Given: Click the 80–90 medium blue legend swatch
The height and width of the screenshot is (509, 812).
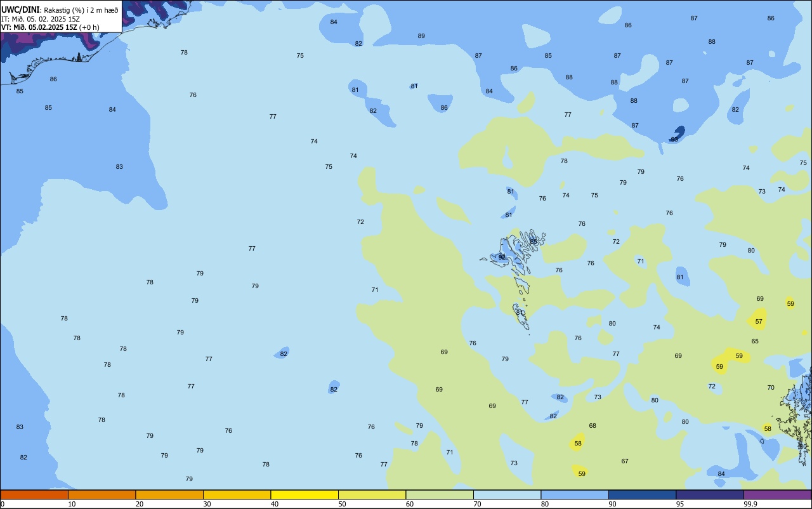Looking at the screenshot, I should [575, 494].
